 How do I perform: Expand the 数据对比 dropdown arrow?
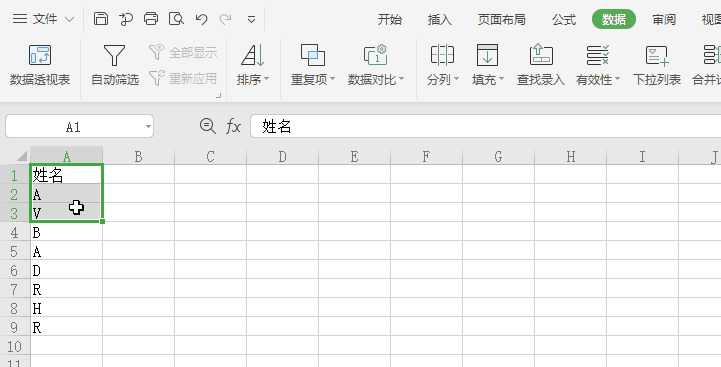pos(401,79)
